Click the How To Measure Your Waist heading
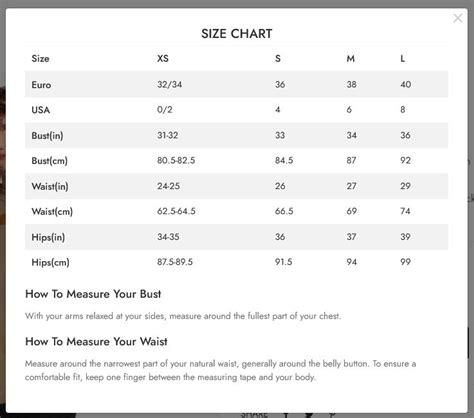 (x=96, y=342)
